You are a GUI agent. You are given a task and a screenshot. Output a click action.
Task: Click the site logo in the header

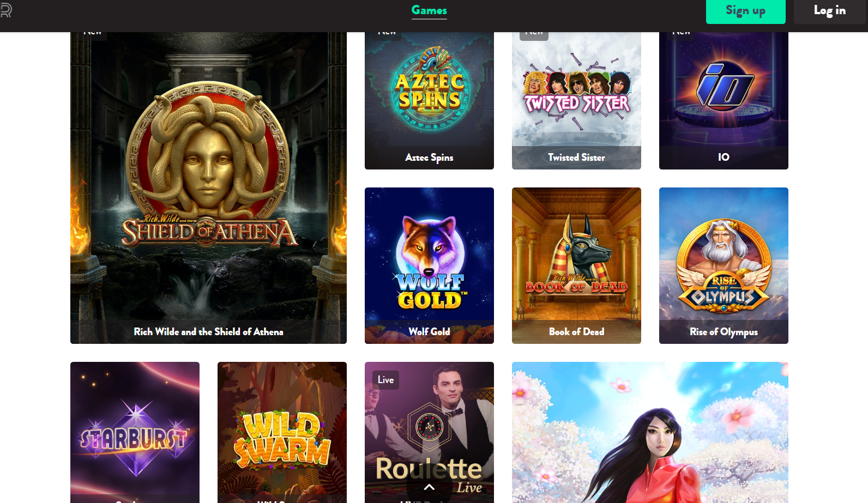click(x=6, y=10)
